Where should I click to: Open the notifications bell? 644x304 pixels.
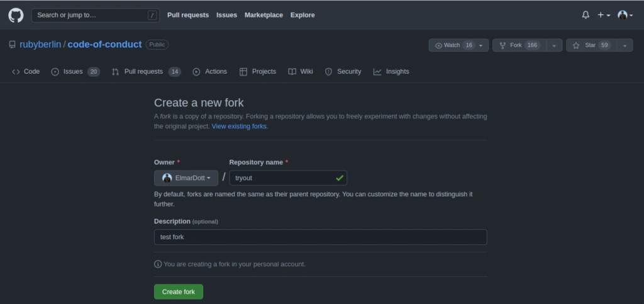point(586,15)
